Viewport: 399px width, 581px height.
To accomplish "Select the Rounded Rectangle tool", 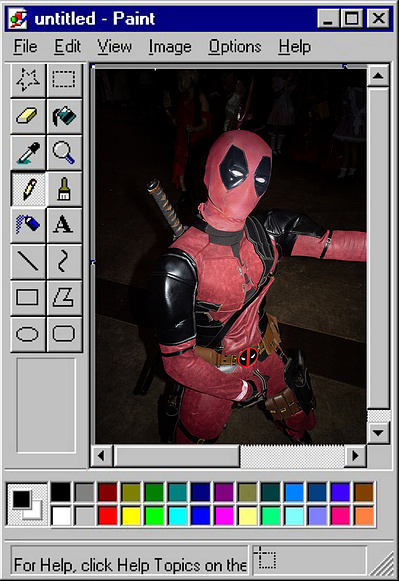I will tap(64, 334).
